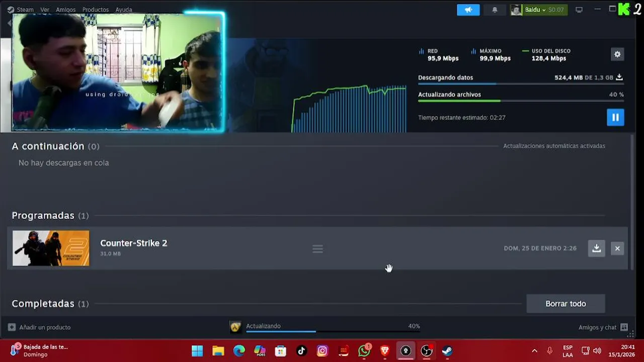Click 'No hay descargas en cola' text
The height and width of the screenshot is (362, 644).
point(63,163)
